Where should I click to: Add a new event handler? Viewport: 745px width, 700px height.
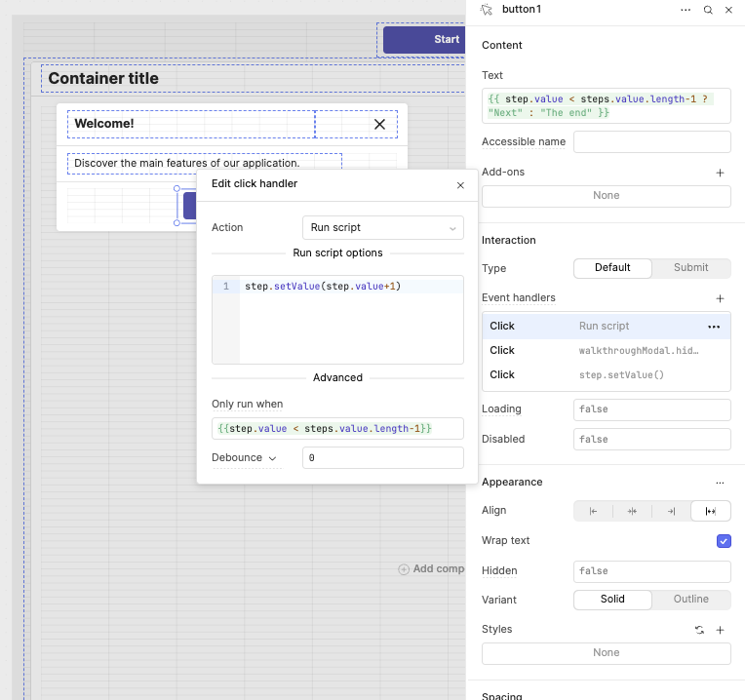click(721, 298)
